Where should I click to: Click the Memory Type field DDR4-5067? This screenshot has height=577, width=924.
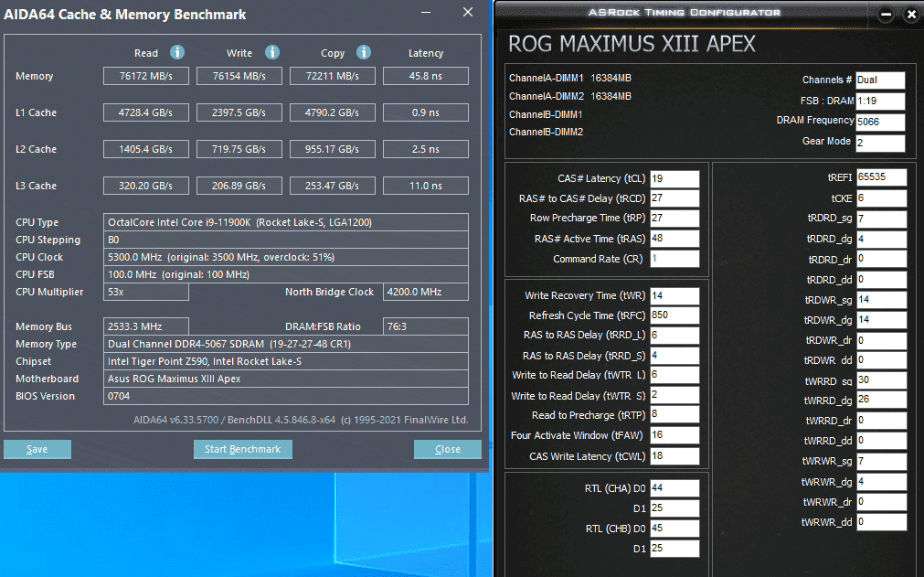pos(286,344)
